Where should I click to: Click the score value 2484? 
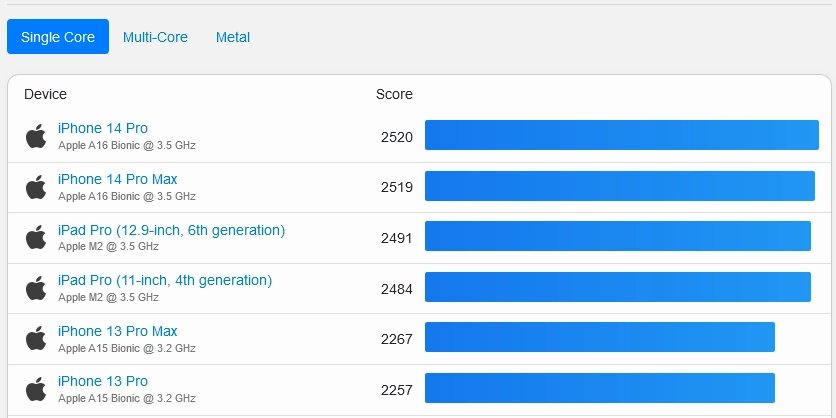[397, 289]
